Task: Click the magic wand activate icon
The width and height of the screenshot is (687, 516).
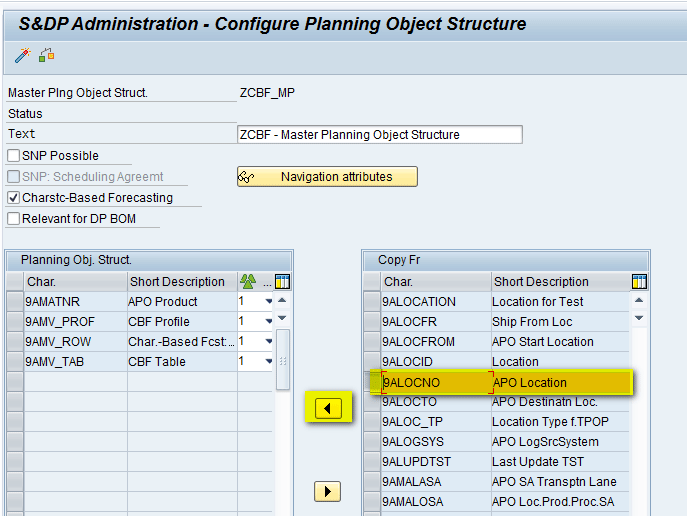Action: coord(22,56)
